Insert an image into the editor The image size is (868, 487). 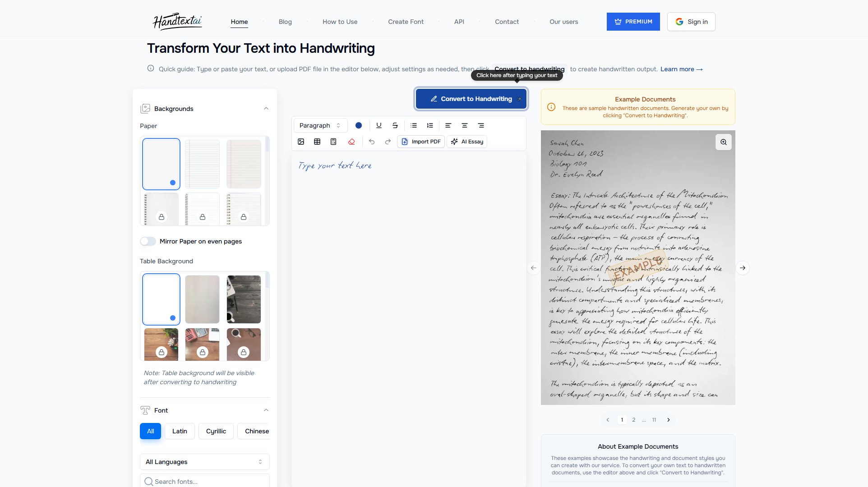tap(301, 142)
